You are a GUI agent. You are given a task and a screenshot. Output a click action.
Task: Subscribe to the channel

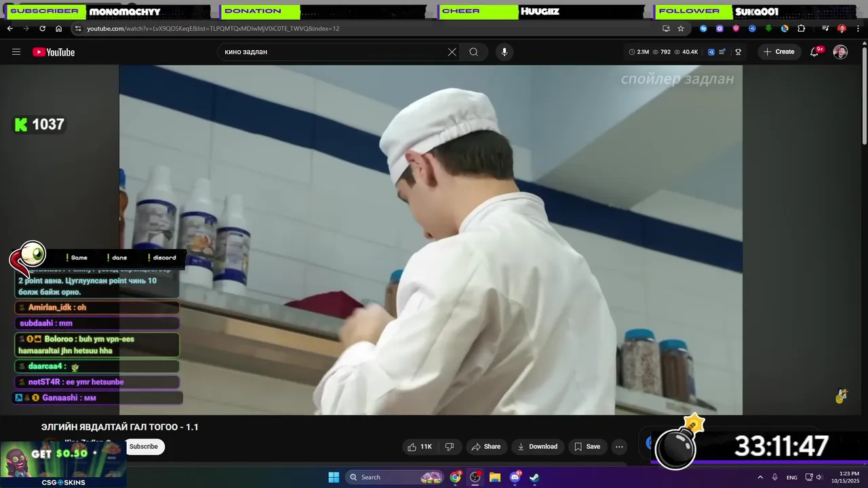point(144,447)
